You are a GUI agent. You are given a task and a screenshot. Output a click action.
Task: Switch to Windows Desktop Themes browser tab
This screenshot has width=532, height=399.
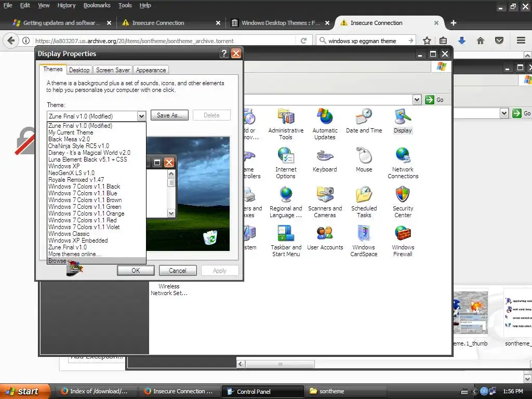280,23
